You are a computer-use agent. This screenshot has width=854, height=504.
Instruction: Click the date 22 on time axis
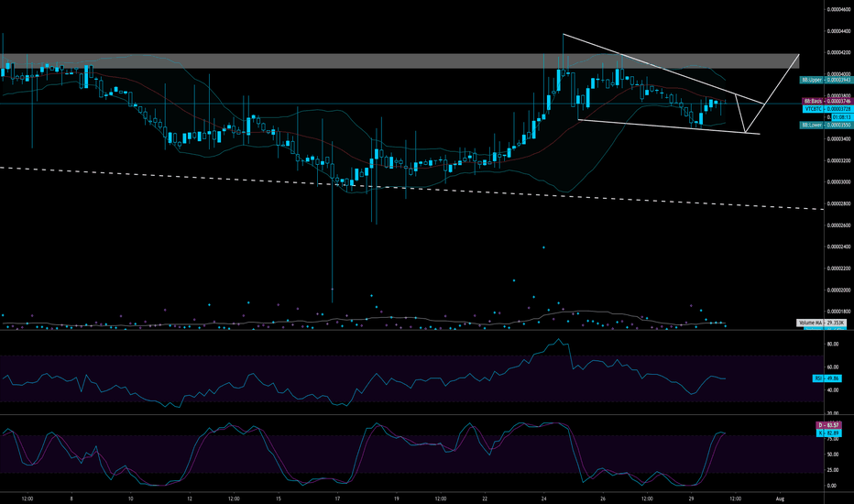(x=485, y=499)
